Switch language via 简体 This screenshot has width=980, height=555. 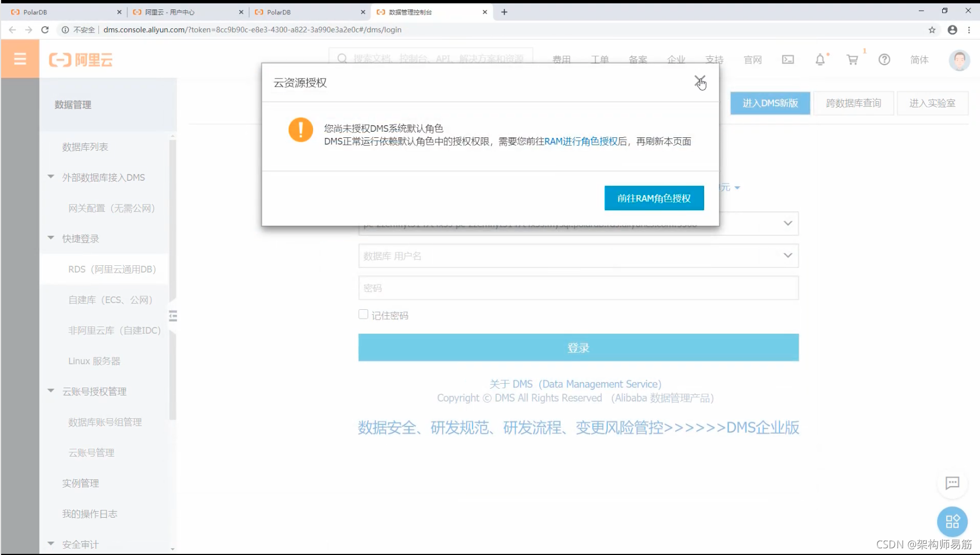919,60
